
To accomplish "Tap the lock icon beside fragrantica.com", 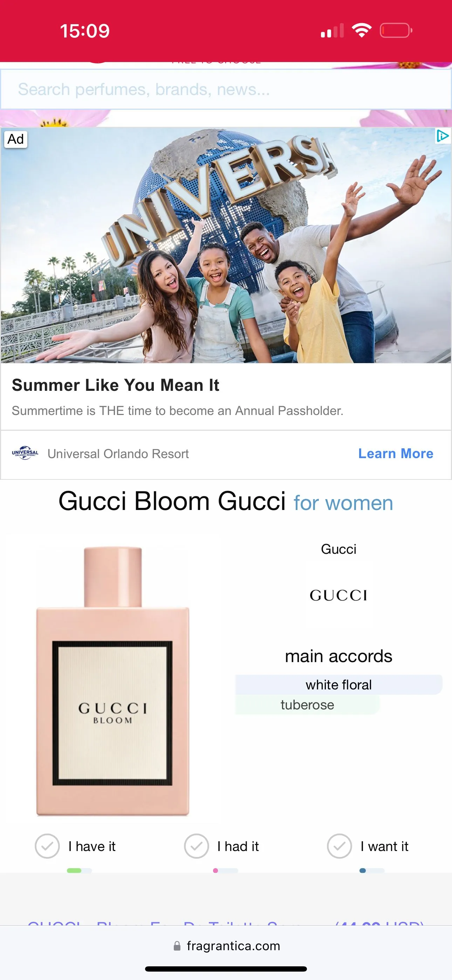I will click(x=177, y=946).
